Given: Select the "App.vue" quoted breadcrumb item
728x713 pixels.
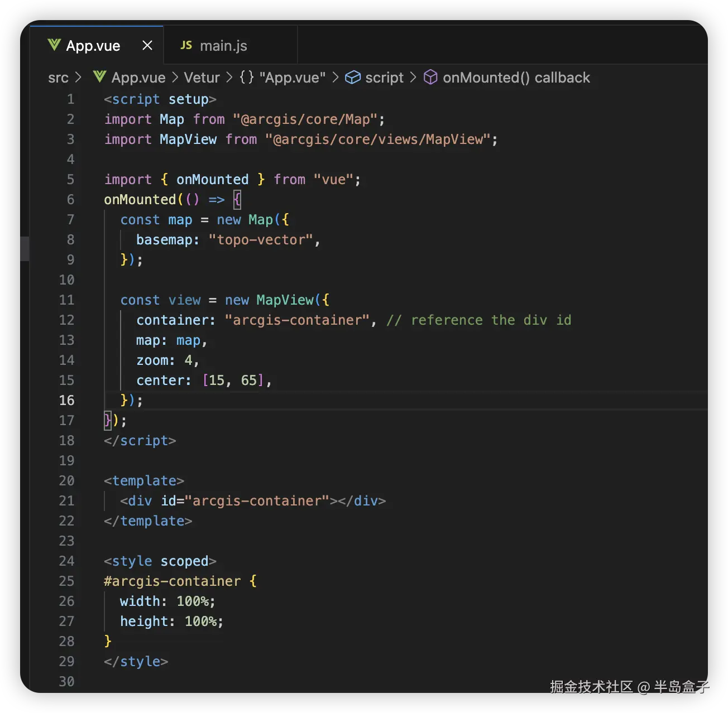Looking at the screenshot, I should pos(293,78).
